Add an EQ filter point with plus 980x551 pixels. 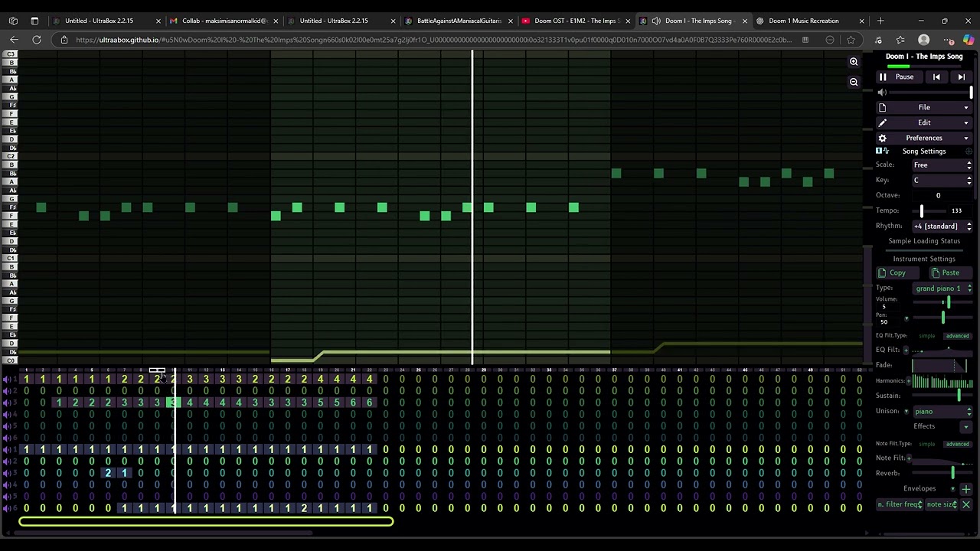[906, 350]
